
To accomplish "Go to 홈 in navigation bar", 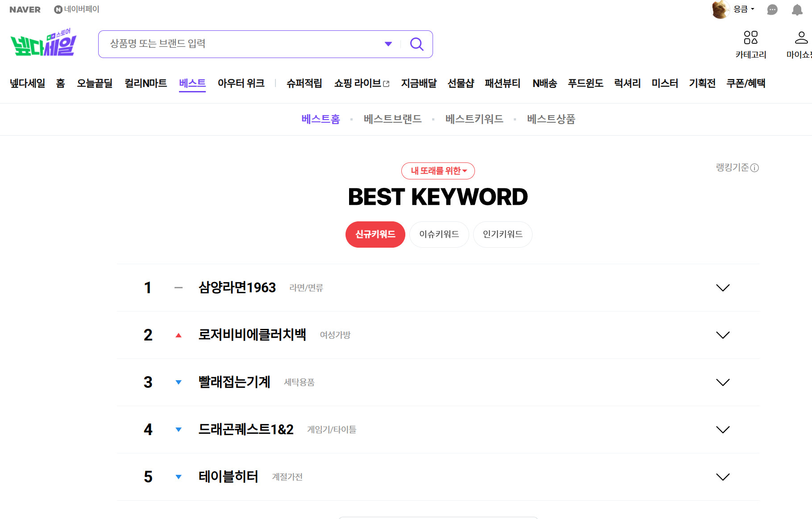I will coord(61,83).
